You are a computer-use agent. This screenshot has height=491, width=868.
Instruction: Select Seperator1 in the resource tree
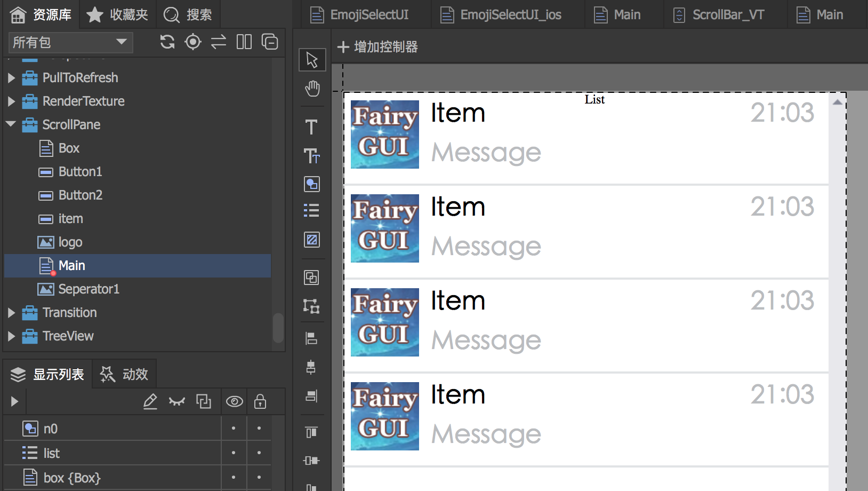pyautogui.click(x=89, y=289)
